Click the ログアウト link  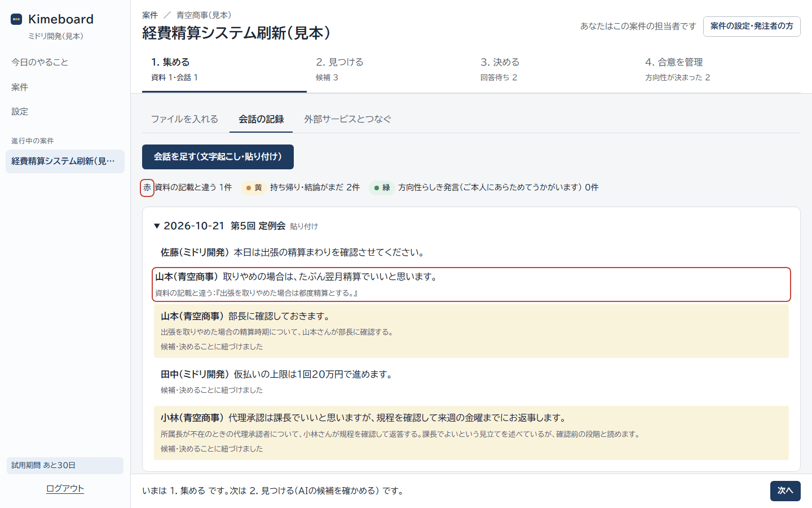point(65,489)
